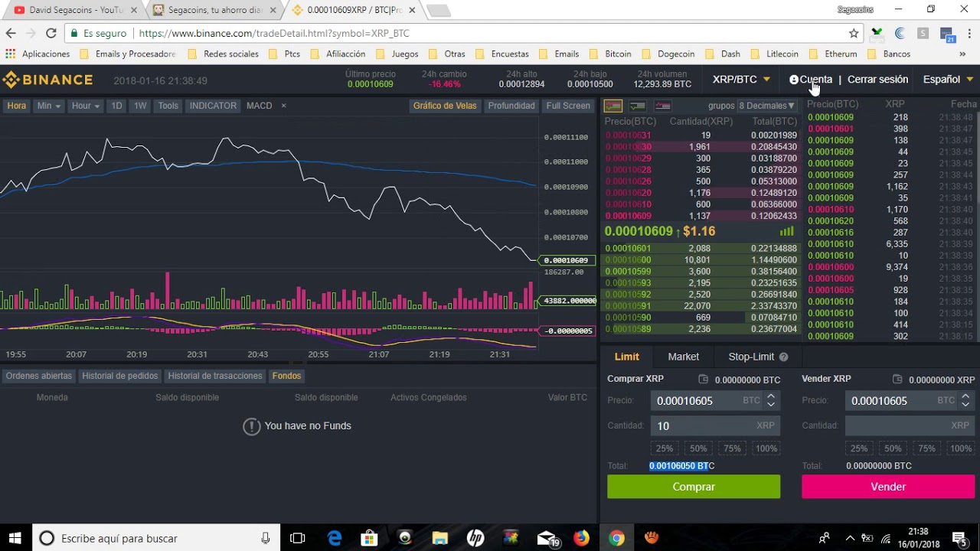Remove the MACD indicator with its X
The image size is (980, 551).
pyautogui.click(x=283, y=106)
